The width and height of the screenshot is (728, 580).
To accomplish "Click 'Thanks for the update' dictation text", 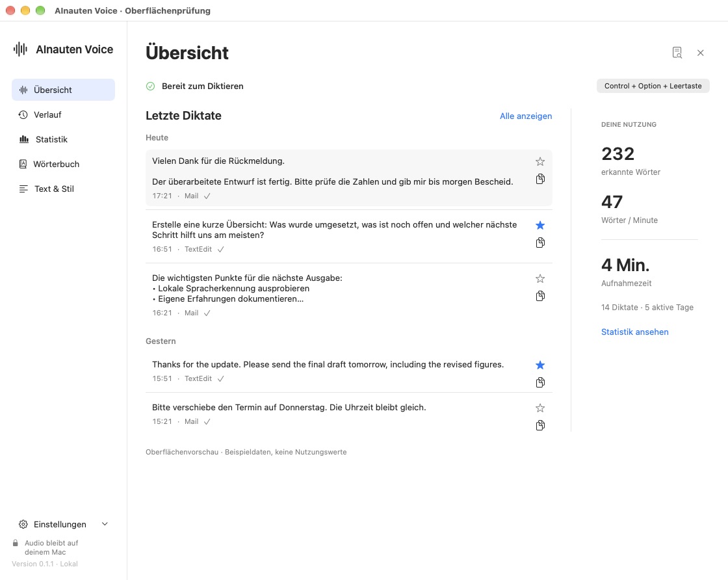I will 328,365.
